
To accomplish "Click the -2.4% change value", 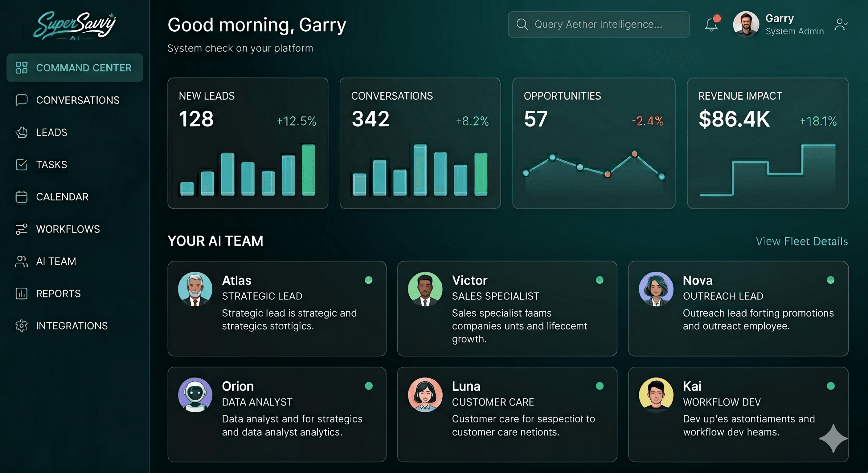I will pos(647,121).
